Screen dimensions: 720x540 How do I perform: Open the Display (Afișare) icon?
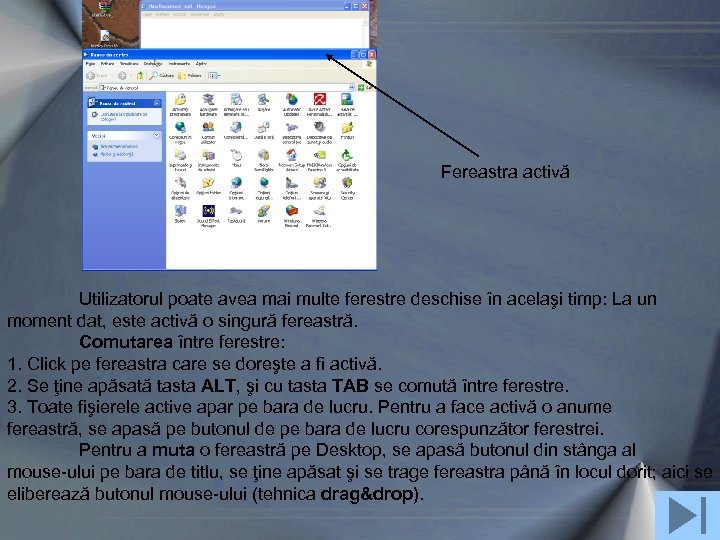coord(264,100)
